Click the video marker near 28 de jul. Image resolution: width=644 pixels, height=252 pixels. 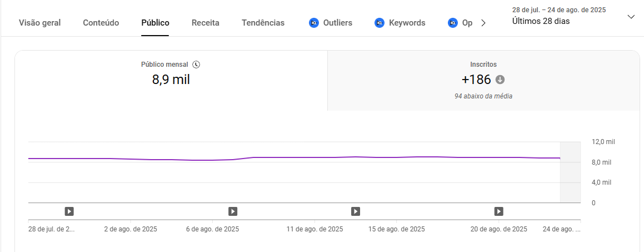69,211
